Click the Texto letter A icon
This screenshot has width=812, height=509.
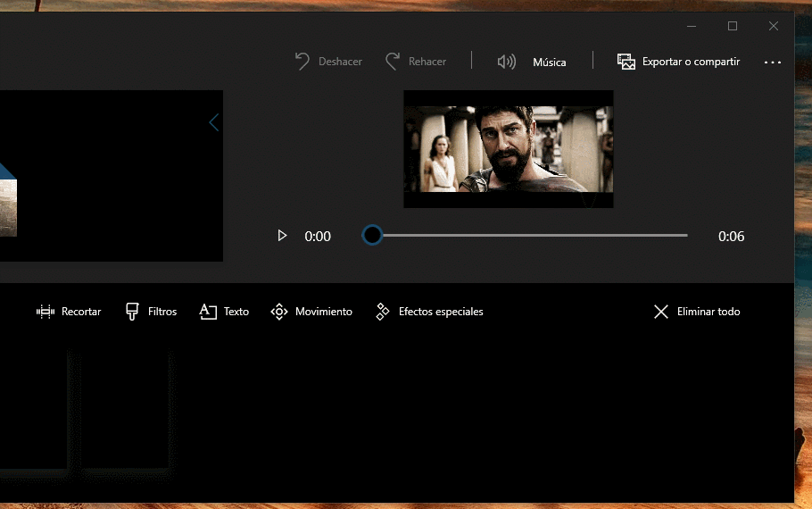[x=208, y=312]
